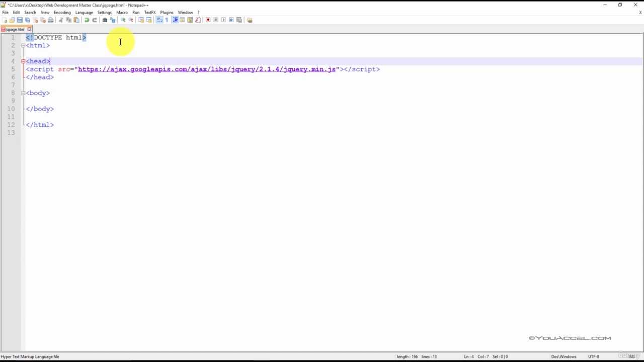Click the googleapis jQuery URL link
This screenshot has width=644, height=362.
click(x=207, y=69)
